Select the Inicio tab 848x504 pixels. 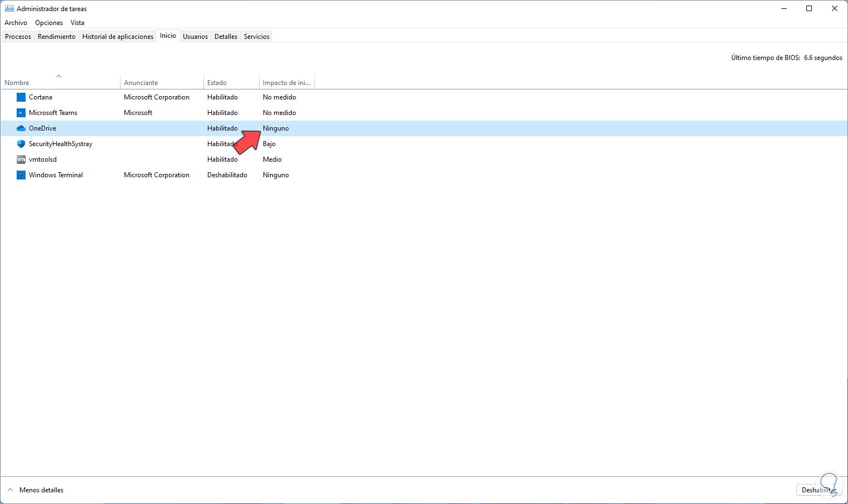168,36
